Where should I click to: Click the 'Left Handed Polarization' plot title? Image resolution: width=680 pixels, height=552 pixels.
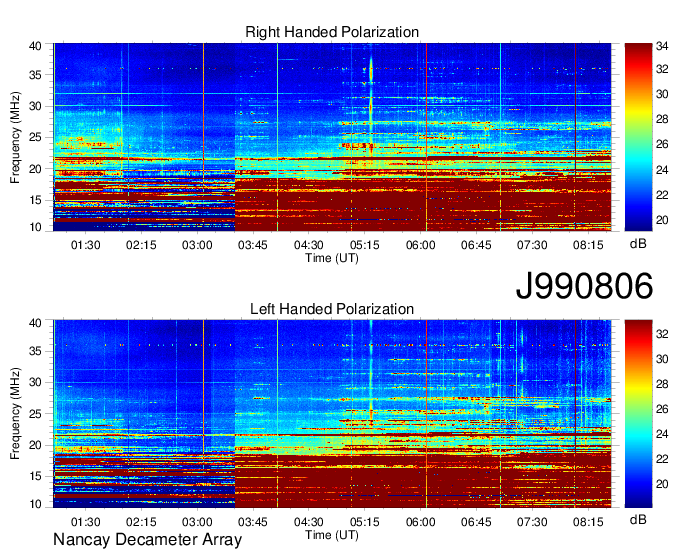(x=332, y=309)
